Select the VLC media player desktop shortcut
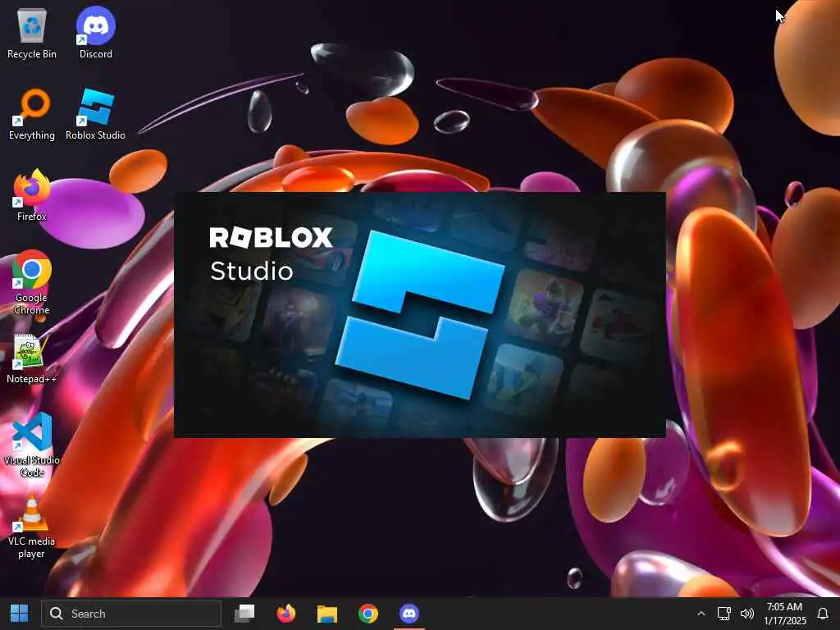The height and width of the screenshot is (630, 840). pos(32,527)
